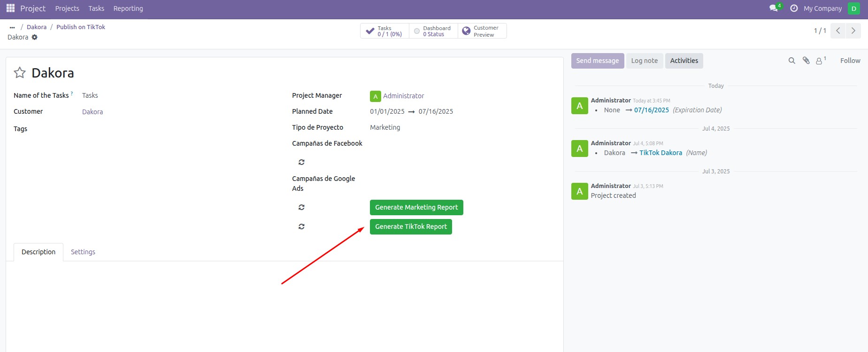868x352 pixels.
Task: Click the paperclip attachments icon
Action: pyautogui.click(x=806, y=61)
